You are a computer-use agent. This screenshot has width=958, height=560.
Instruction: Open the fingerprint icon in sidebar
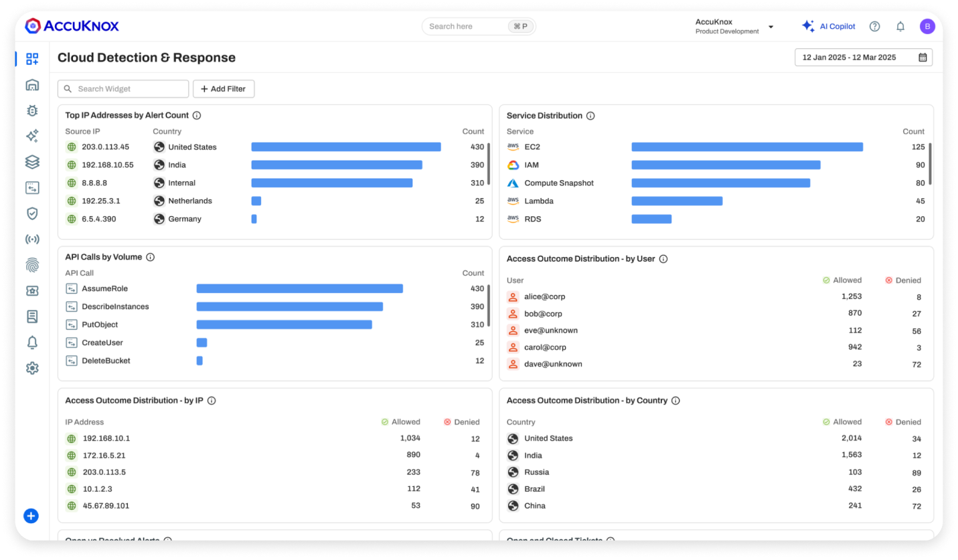pyautogui.click(x=32, y=265)
